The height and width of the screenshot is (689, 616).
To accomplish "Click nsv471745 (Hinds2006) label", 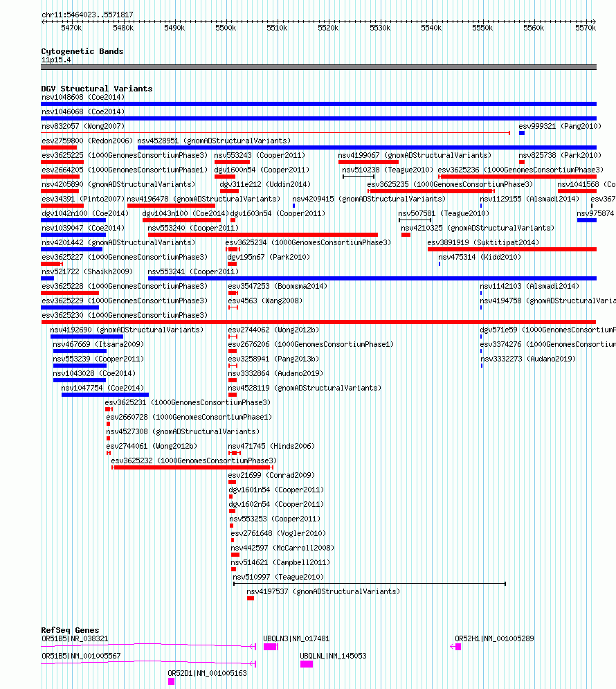I will click(271, 445).
